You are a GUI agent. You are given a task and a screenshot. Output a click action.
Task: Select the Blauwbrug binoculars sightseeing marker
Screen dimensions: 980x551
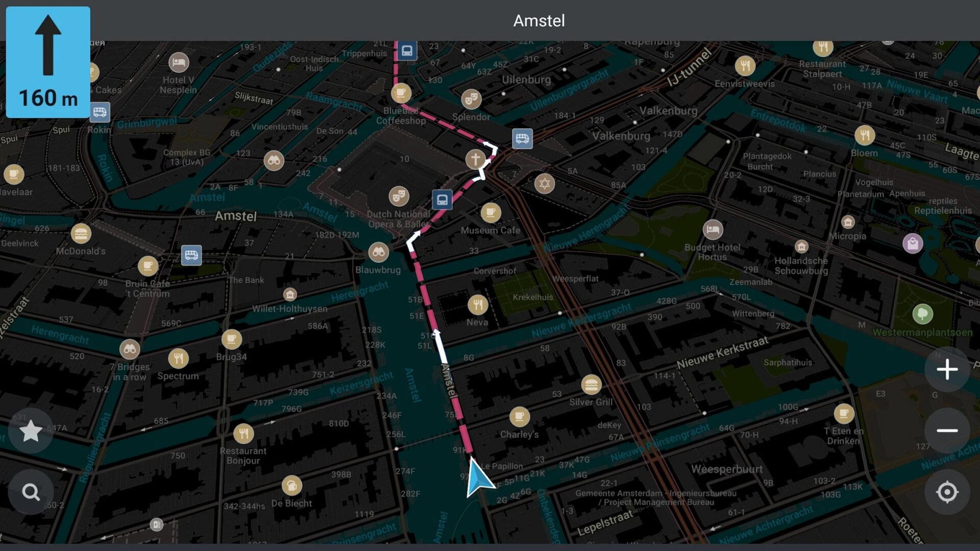pyautogui.click(x=378, y=252)
